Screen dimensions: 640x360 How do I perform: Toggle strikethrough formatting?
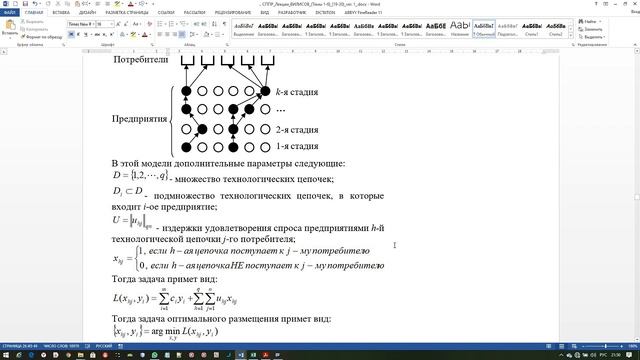pos(97,34)
